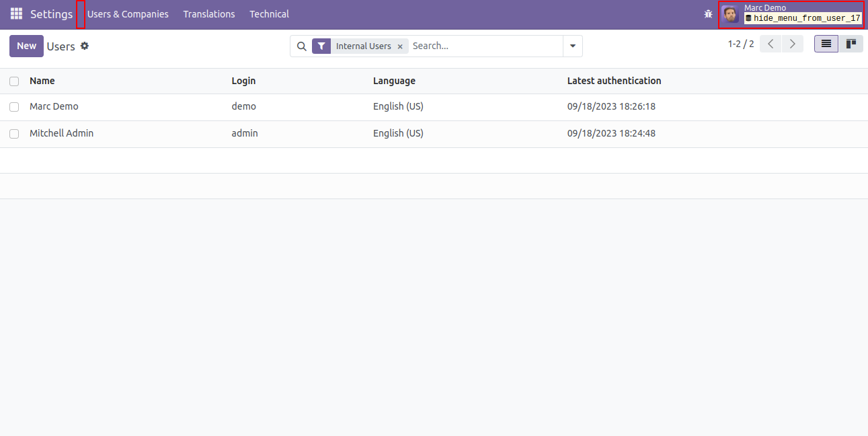Click the 'admin' login cell
868x436 pixels.
click(x=245, y=133)
